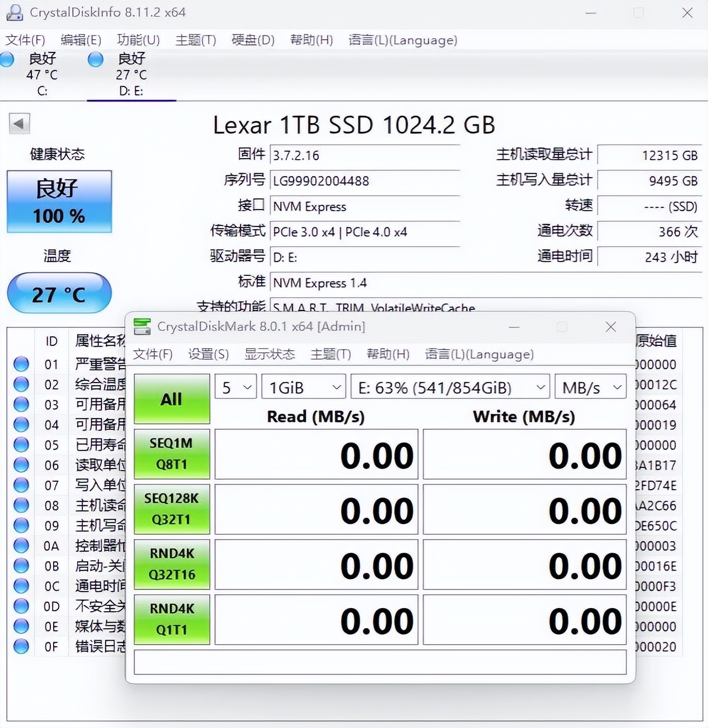Image resolution: width=708 pixels, height=728 pixels.
Task: Switch to the C: drive tab
Action: (x=41, y=74)
